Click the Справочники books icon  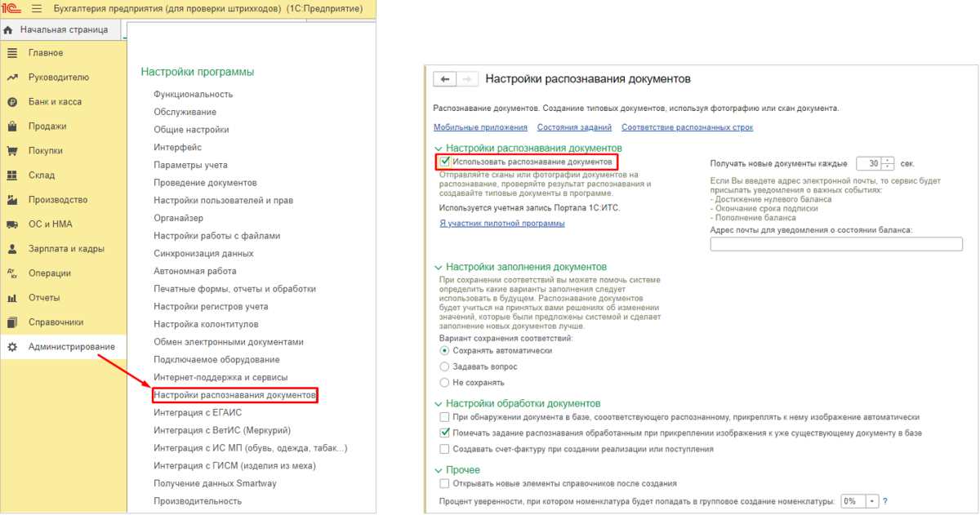(x=11, y=322)
